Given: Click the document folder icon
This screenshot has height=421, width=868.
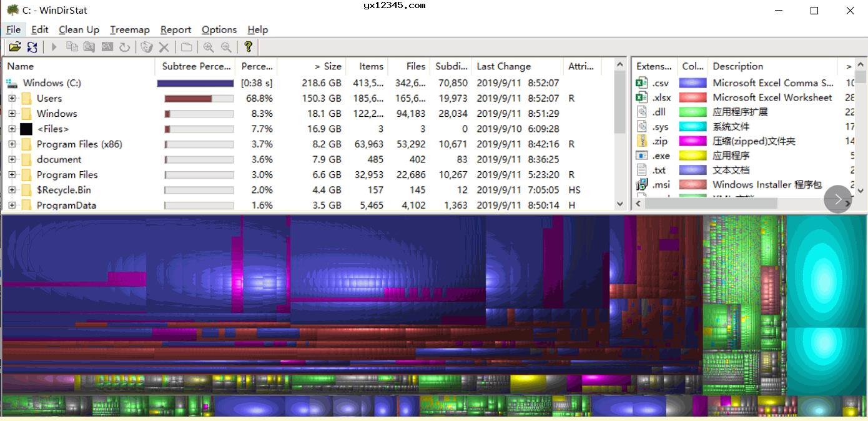Looking at the screenshot, I should tap(26, 159).
